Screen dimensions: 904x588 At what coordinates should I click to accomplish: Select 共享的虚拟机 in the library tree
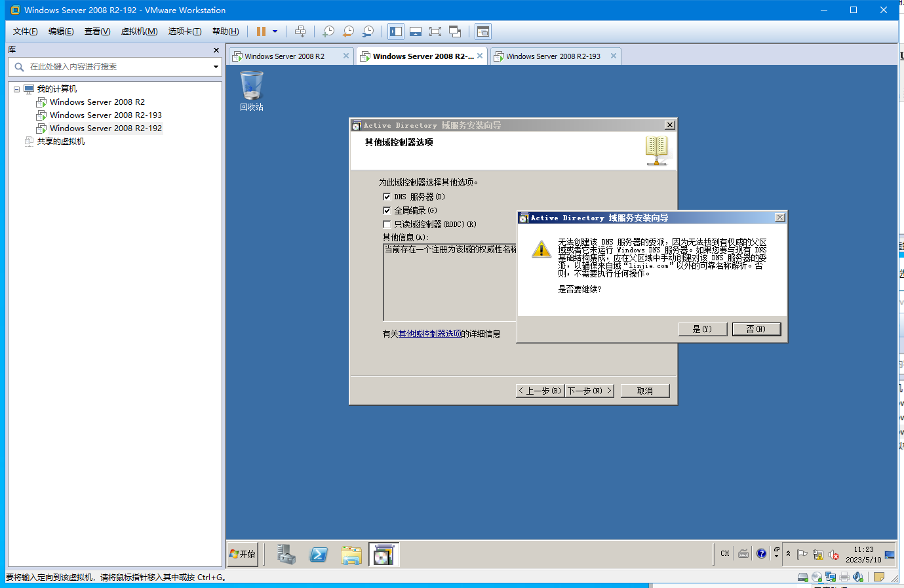(x=60, y=142)
